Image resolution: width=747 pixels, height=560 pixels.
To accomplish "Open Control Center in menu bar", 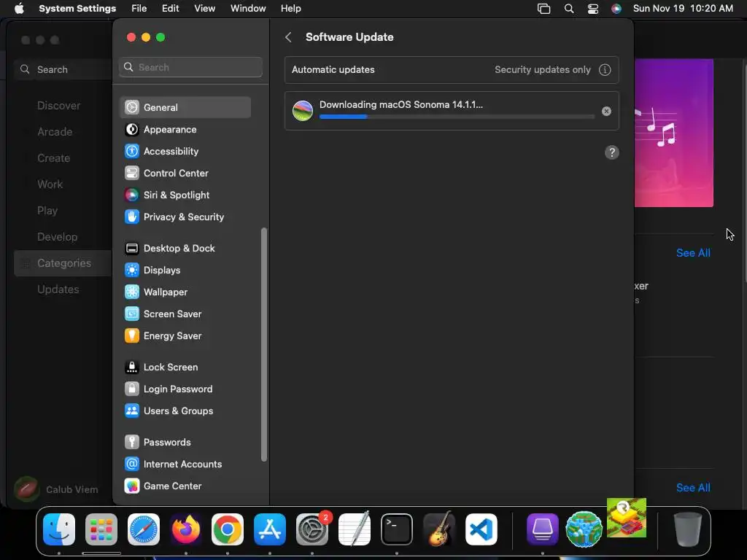I will (592, 9).
